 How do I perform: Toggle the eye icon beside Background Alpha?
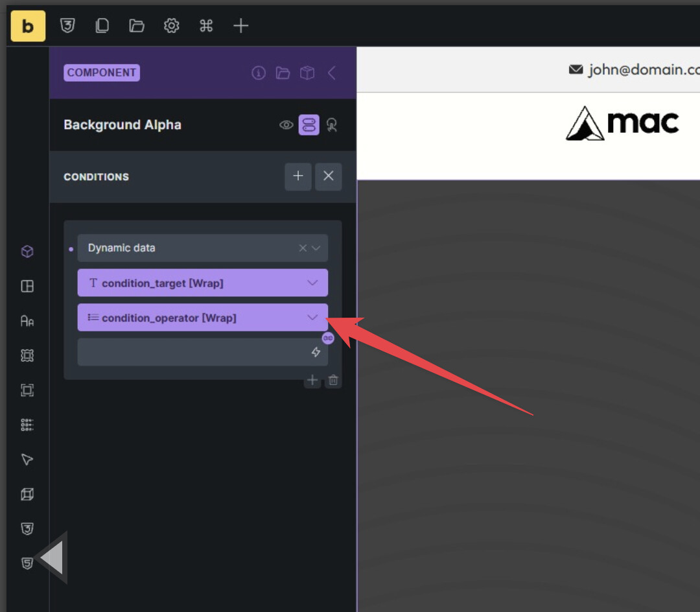point(286,125)
